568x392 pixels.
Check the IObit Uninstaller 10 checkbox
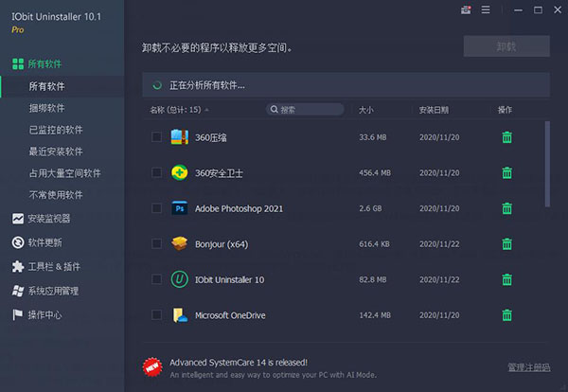point(156,279)
